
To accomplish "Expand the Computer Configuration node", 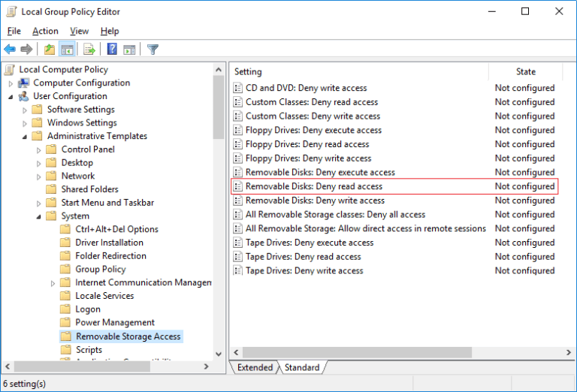I will 11,83.
